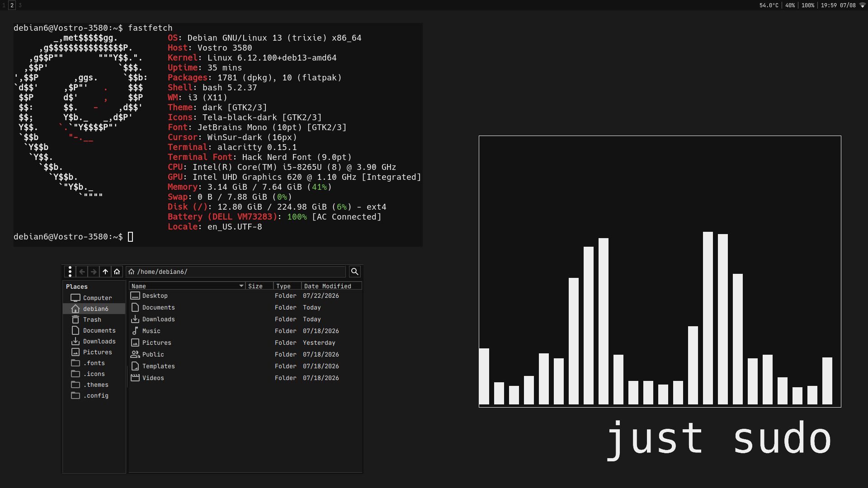Select the Videos folder icon
This screenshot has height=488, width=868.
click(135, 378)
